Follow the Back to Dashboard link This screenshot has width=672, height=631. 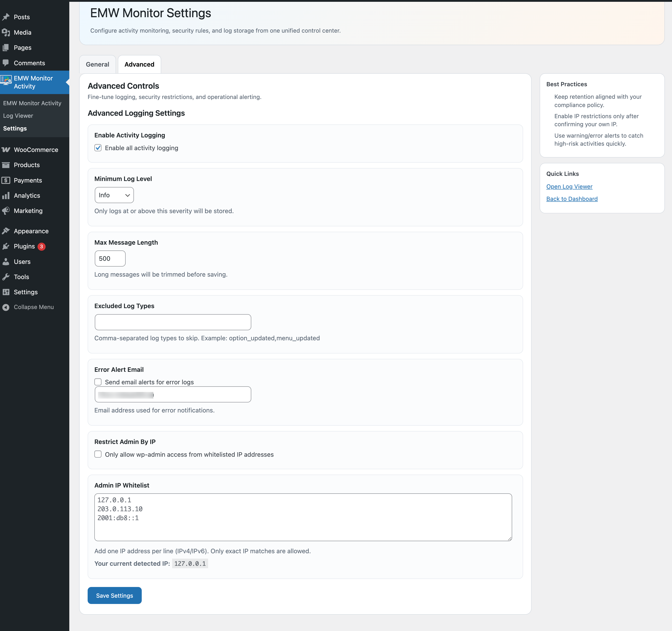(x=572, y=199)
